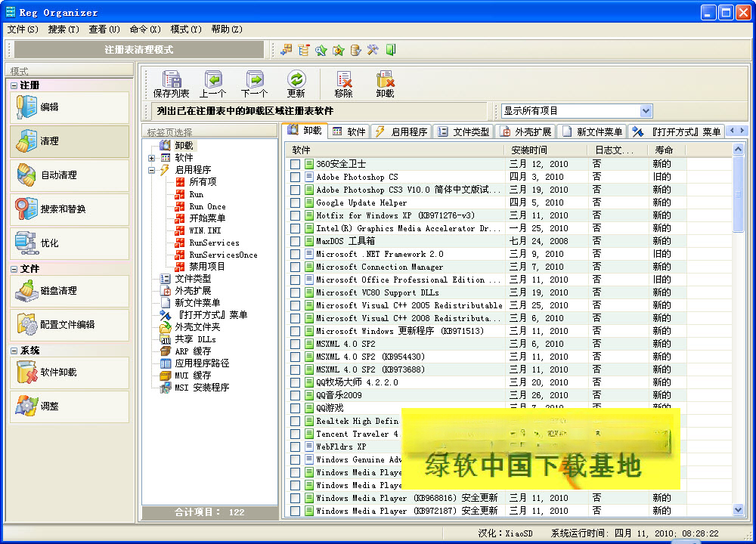Check the box for Adobe Photoshop CS
This screenshot has width=756, height=544.
pyautogui.click(x=295, y=177)
